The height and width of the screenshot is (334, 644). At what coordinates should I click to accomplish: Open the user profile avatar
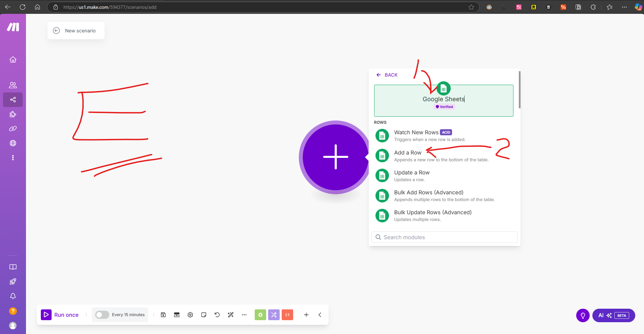[13, 326]
